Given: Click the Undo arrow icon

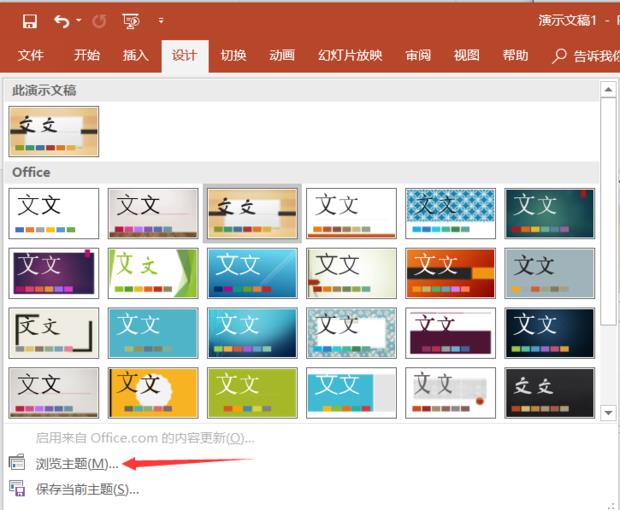Looking at the screenshot, I should click(62, 21).
